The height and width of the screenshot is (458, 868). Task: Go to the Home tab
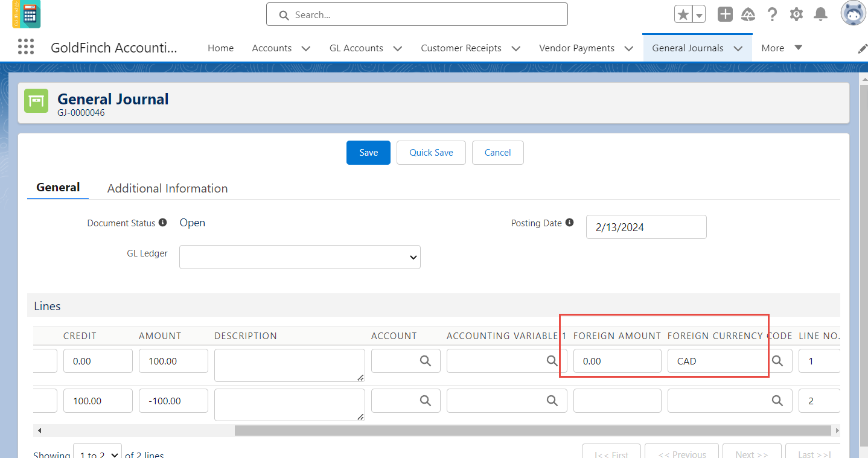tap(220, 48)
